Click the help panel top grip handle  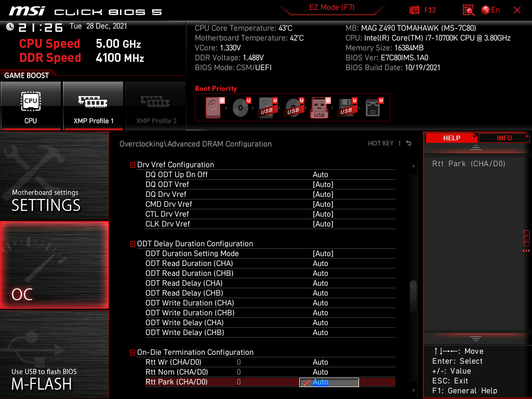476,148
